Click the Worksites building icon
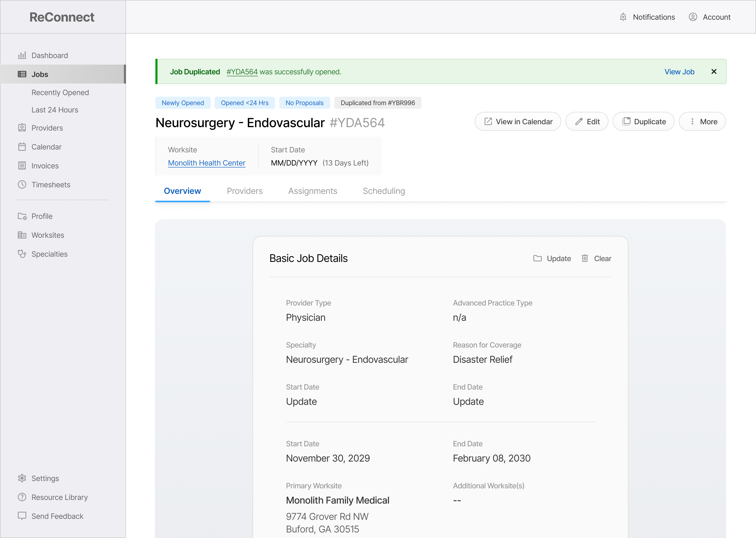 coord(22,235)
